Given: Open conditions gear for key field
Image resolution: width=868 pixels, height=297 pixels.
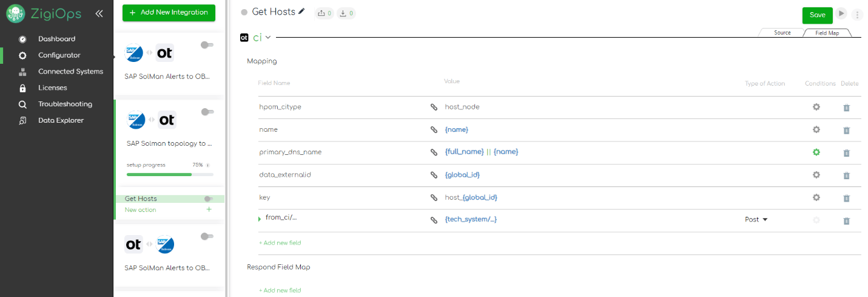Looking at the screenshot, I should tap(816, 197).
